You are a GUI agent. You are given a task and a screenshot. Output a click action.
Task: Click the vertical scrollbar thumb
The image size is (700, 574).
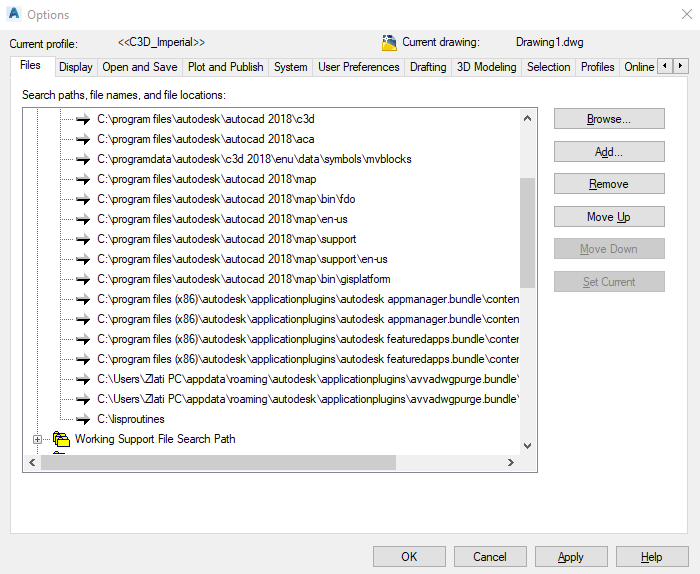(527, 233)
